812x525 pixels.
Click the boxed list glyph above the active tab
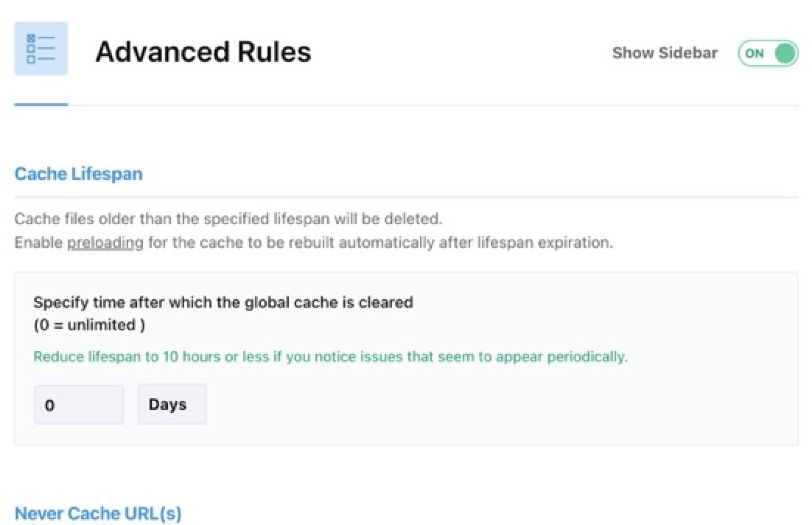41,48
